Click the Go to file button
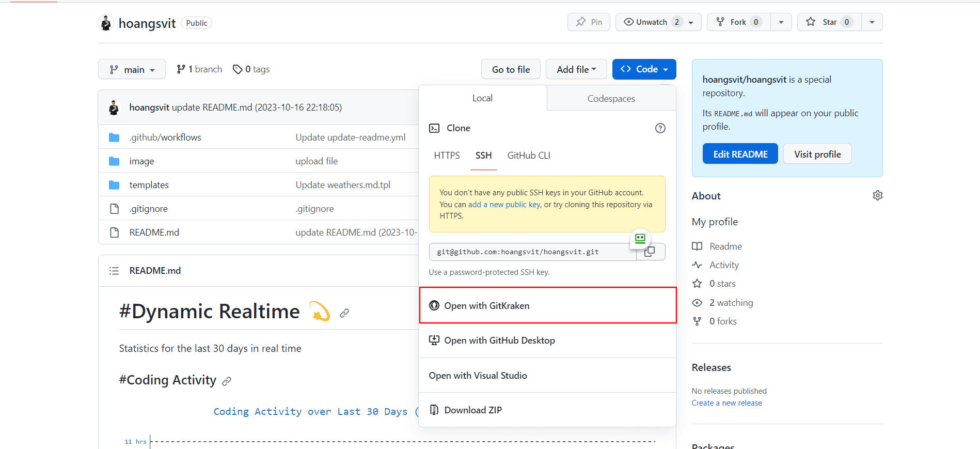This screenshot has height=449, width=980. [x=511, y=69]
